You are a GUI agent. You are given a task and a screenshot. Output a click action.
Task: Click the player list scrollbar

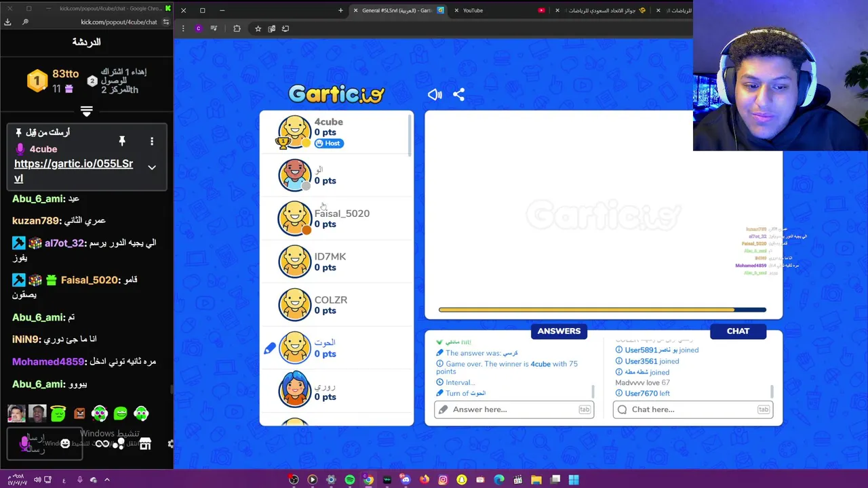pyautogui.click(x=409, y=135)
